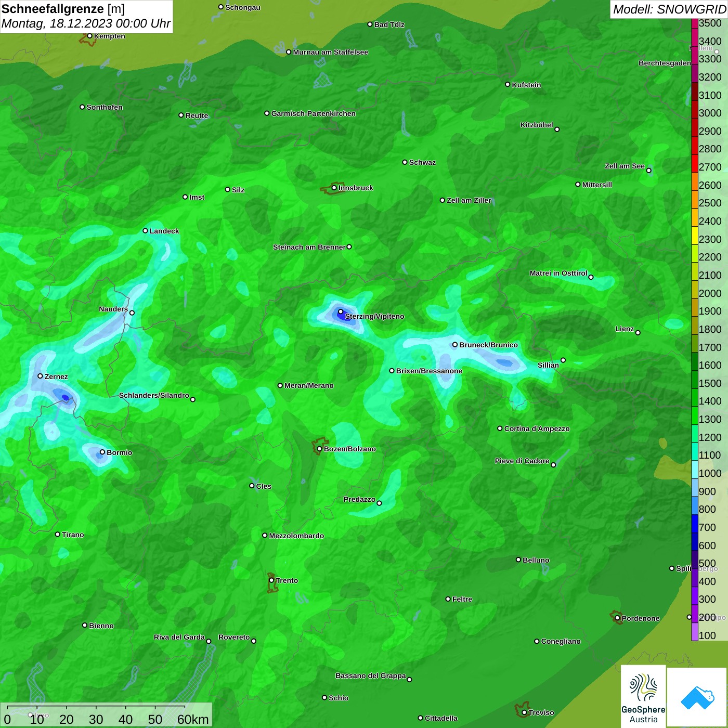Click the 60km scale bar label
This screenshot has height=728, width=728.
click(x=193, y=719)
